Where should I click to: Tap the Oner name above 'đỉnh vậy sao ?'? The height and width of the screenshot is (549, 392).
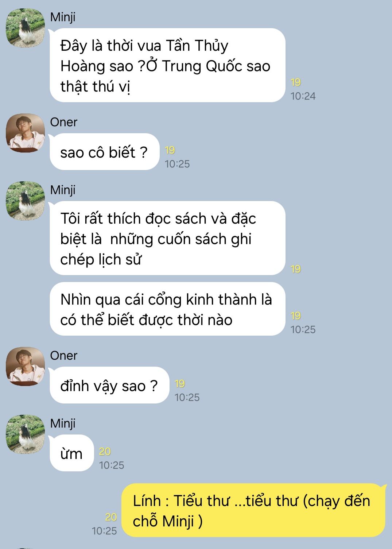[x=64, y=356]
